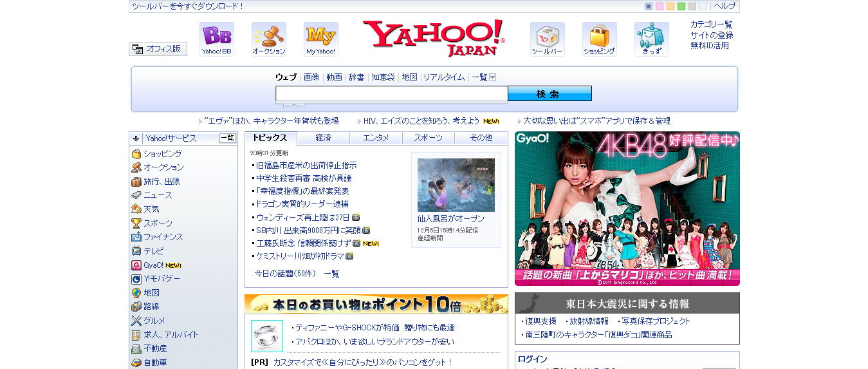Choose the pink theme swatch

660,6
